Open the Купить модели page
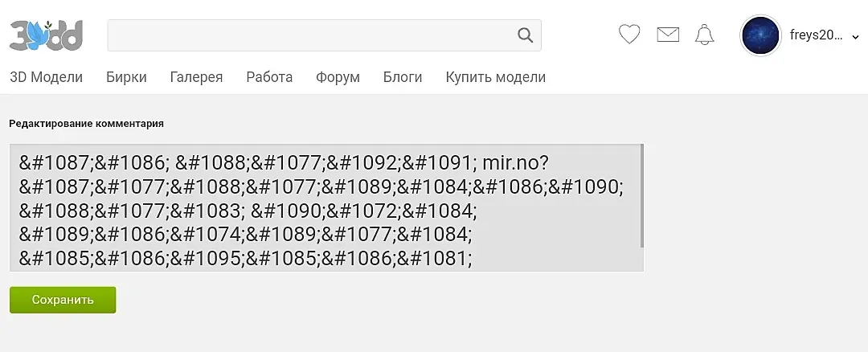 (495, 77)
